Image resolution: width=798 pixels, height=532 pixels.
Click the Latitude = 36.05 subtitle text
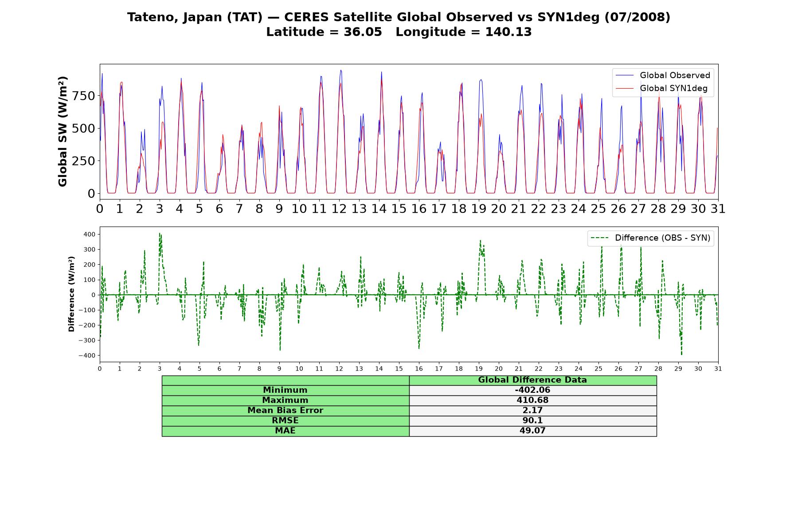click(324, 32)
